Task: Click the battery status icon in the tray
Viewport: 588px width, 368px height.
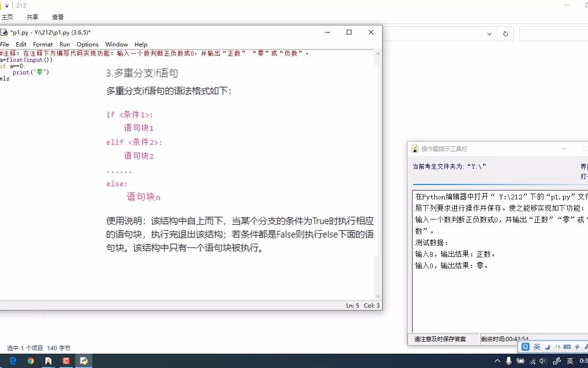Action: [x=520, y=361]
